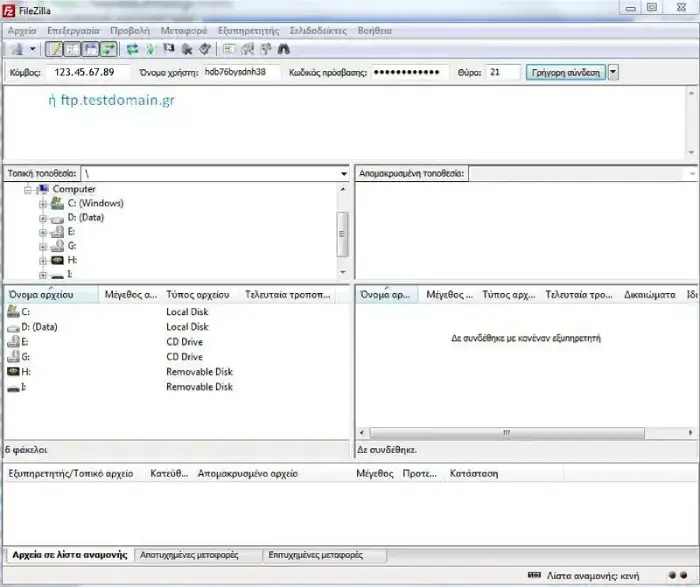This screenshot has width=700, height=587.
Task: Toggle the message log display
Action: coord(54,49)
